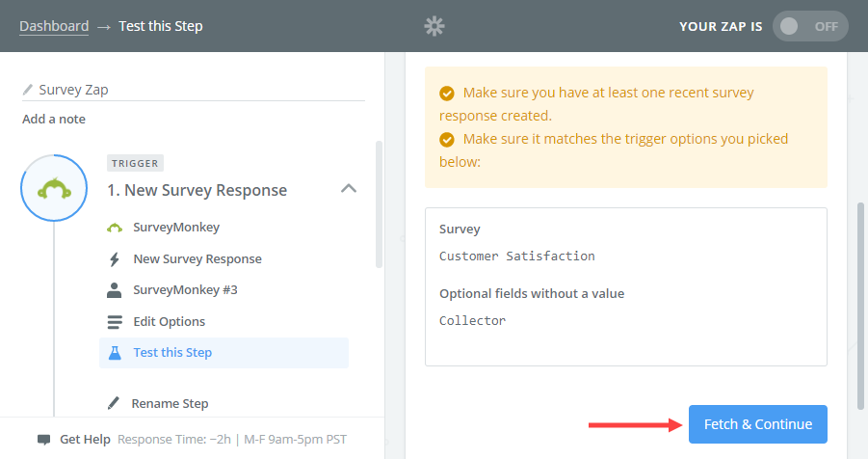This screenshot has width=868, height=459.
Task: Go to Edit Options step
Action: coord(169,321)
